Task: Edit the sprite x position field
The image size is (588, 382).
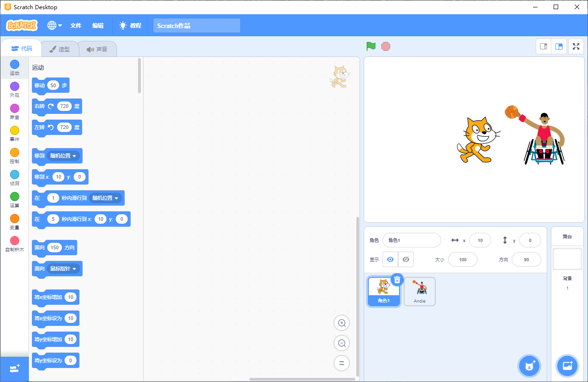Action: tap(480, 240)
